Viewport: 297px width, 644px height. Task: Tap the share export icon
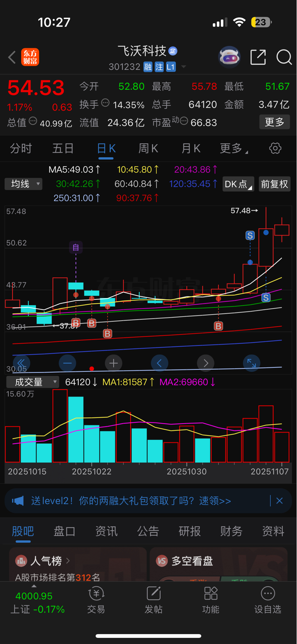[258, 57]
